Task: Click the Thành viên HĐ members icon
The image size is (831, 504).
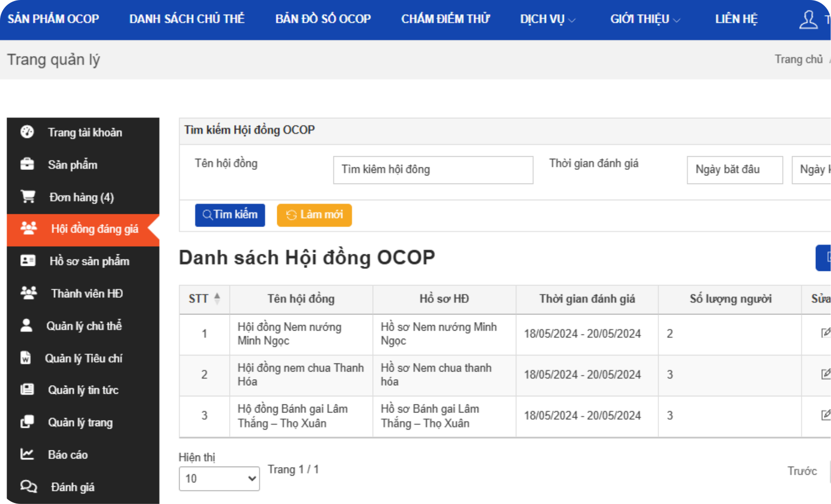Action: [28, 293]
